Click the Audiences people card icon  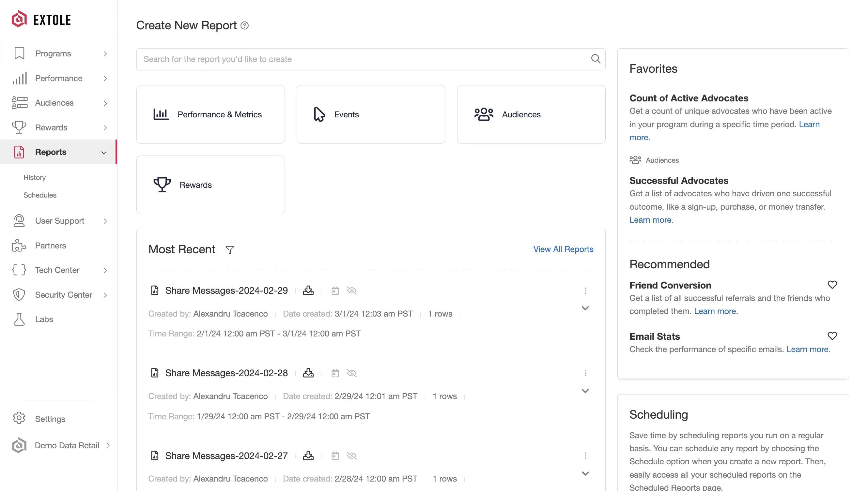click(484, 114)
